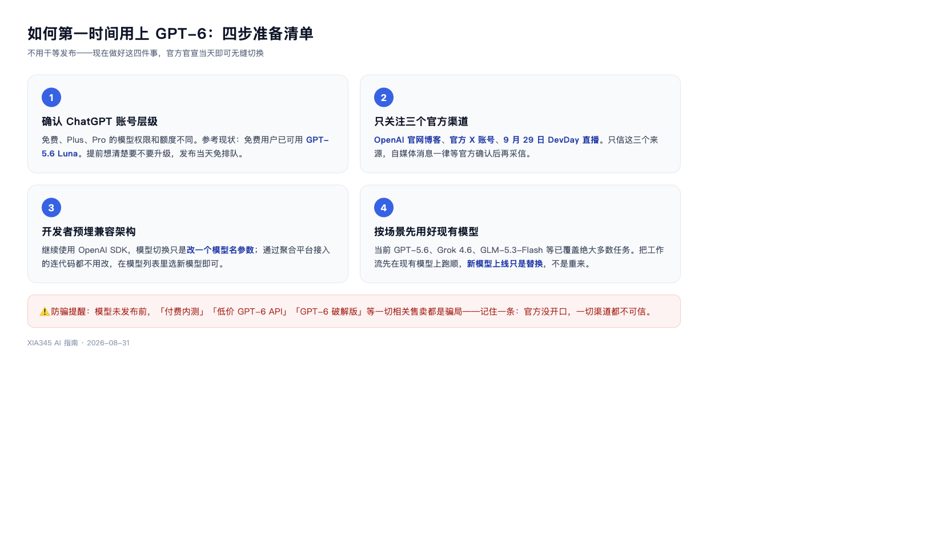Click the step 2 number badge

click(x=384, y=98)
